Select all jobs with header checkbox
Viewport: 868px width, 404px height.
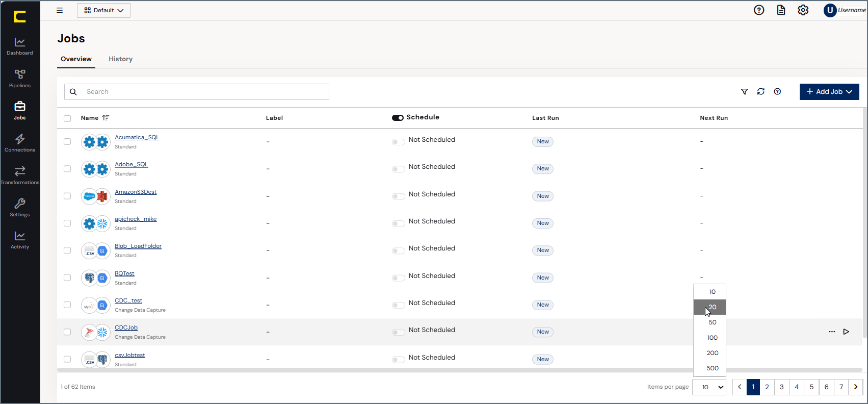click(x=67, y=118)
